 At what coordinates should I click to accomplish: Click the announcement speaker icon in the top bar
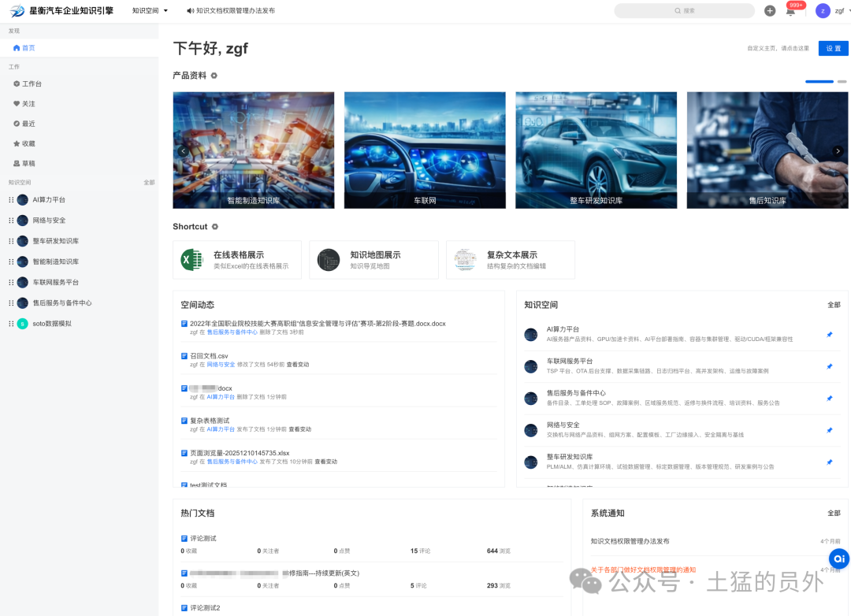click(190, 11)
